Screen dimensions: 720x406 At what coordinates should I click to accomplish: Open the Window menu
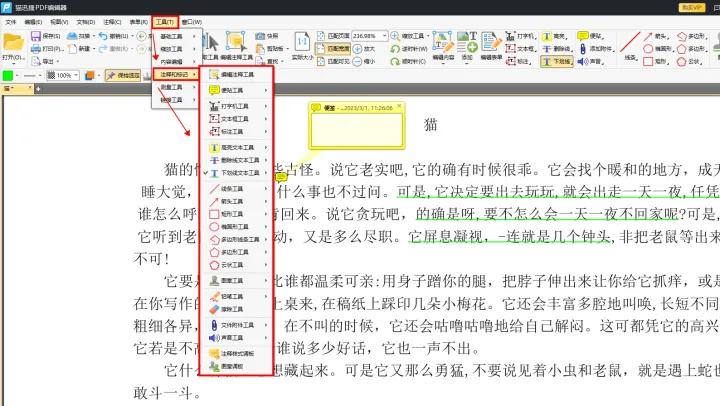click(191, 22)
